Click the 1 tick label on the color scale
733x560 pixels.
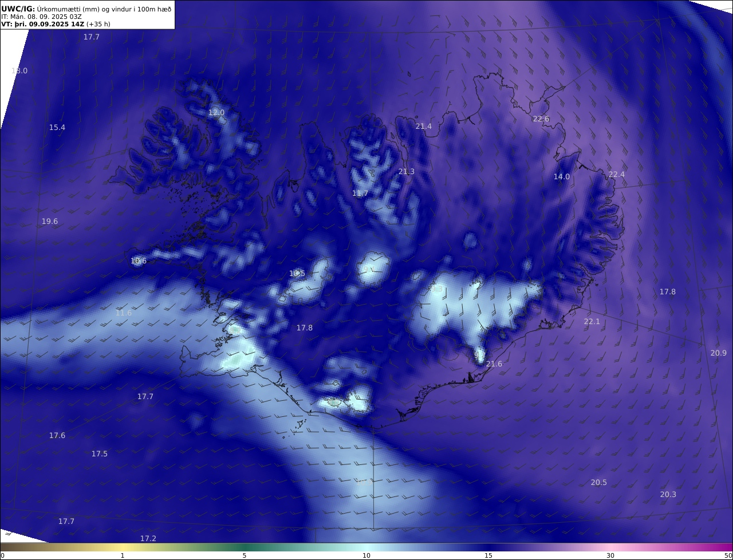(123, 555)
